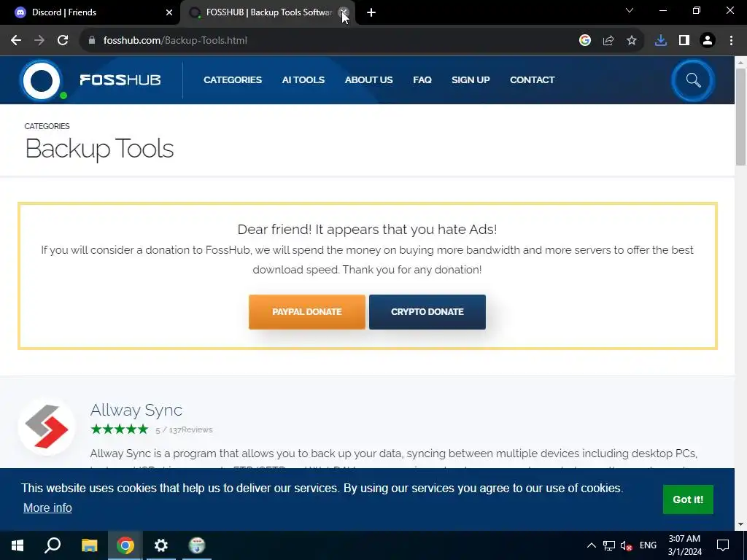Click the Allway Sync star rating
Screen dimensions: 747x560
(x=120, y=429)
